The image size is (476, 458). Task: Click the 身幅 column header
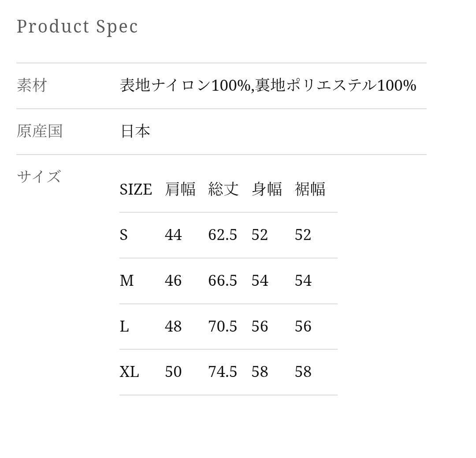pyautogui.click(x=267, y=189)
